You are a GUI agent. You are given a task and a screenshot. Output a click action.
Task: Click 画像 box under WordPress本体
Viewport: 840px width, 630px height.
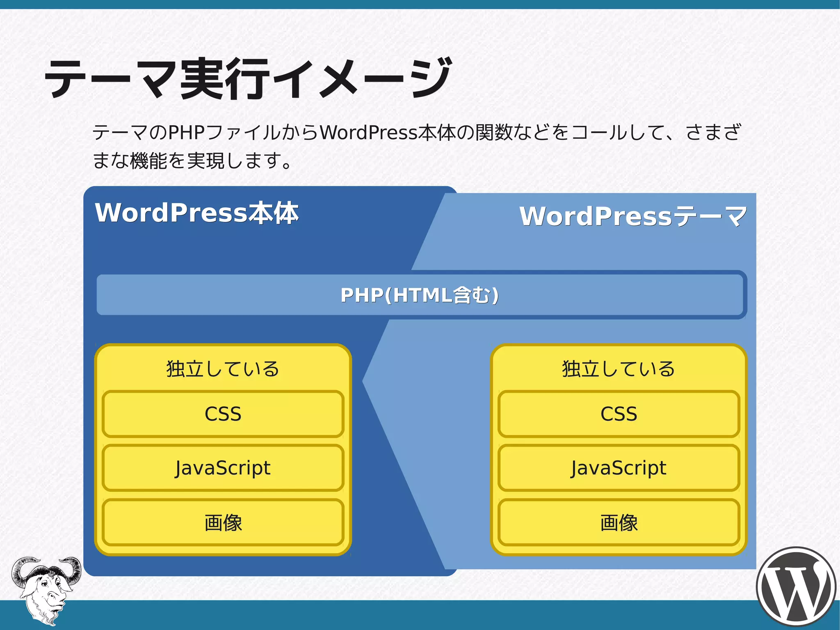[x=223, y=522]
